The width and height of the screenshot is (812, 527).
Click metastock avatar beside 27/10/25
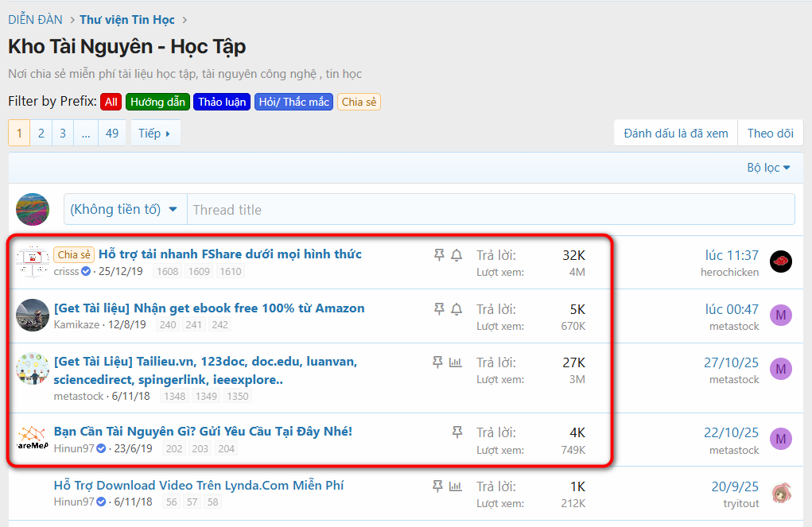tap(781, 369)
